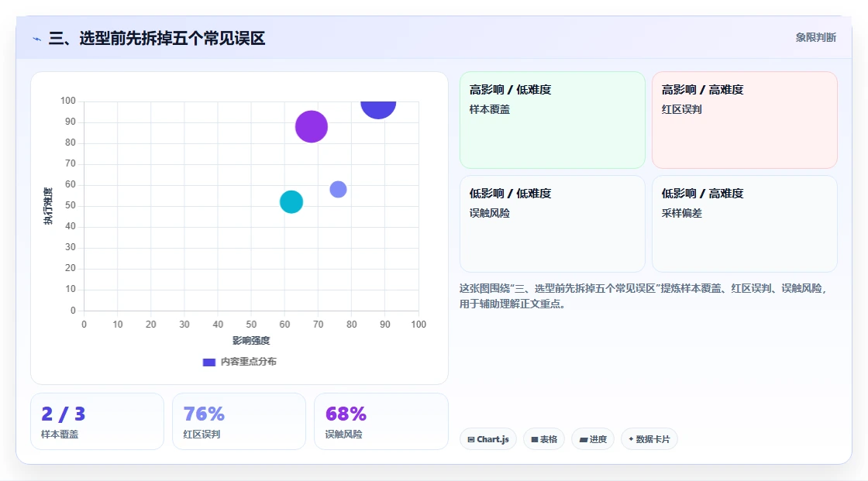Select the 低影响 / 高难度 quadrant card
Image resolution: width=868 pixels, height=481 pixels.
coord(745,224)
